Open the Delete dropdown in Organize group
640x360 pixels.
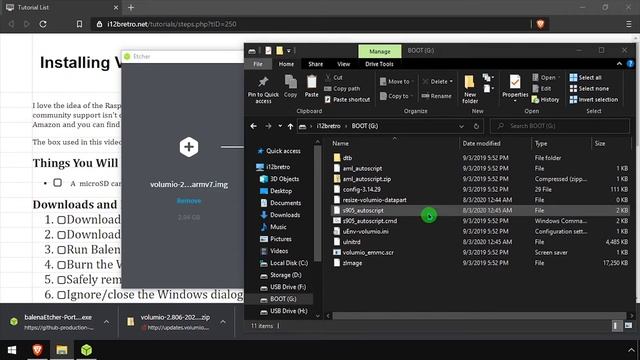438,82
